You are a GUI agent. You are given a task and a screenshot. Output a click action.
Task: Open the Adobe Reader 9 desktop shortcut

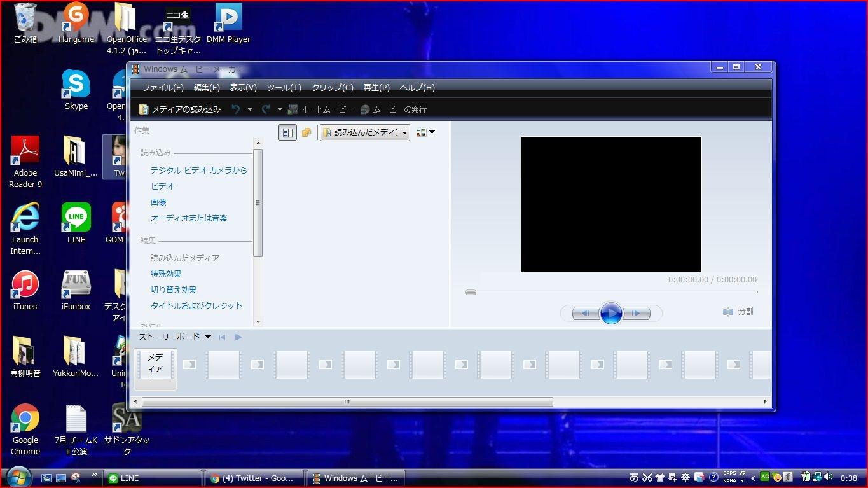pos(25,162)
